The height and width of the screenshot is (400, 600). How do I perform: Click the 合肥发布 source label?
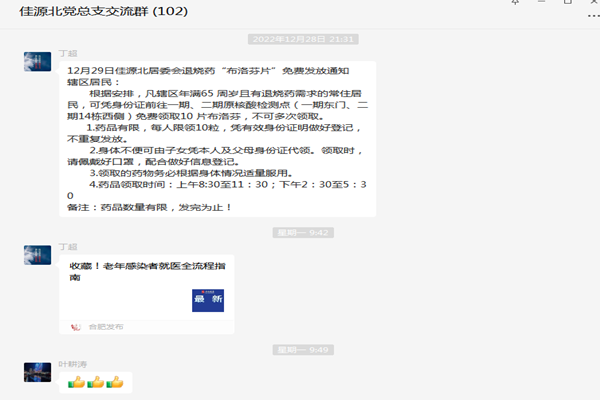[105, 326]
